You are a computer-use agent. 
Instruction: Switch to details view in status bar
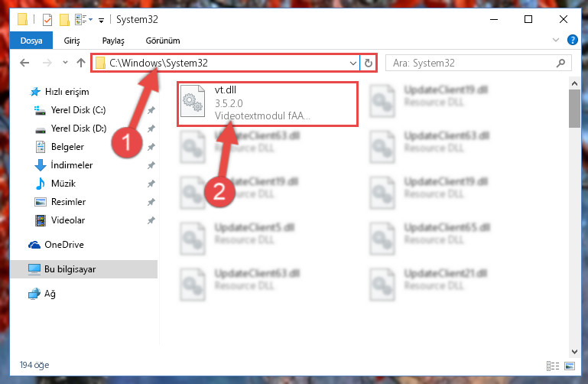553,366
